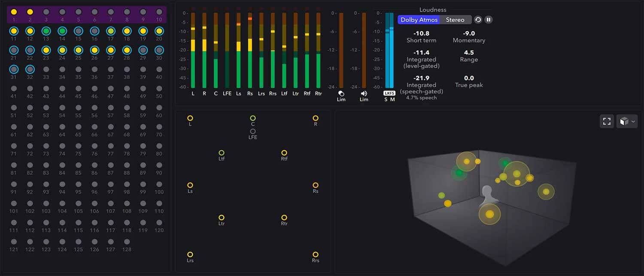Click the -11.4 Integrated level-gated value

(x=421, y=53)
